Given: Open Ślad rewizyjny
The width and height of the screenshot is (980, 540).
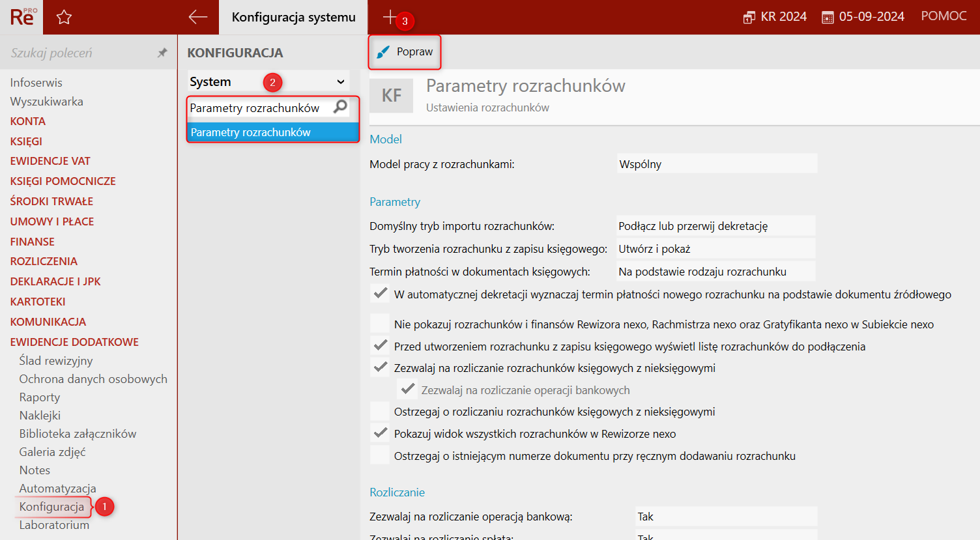Looking at the screenshot, I should coord(56,361).
